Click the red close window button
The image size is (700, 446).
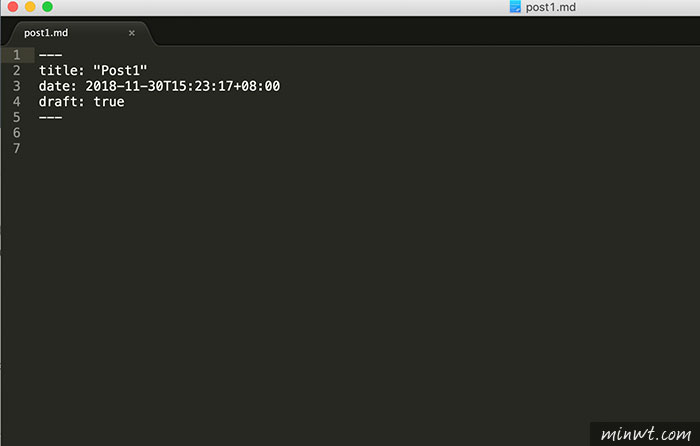click(x=12, y=7)
